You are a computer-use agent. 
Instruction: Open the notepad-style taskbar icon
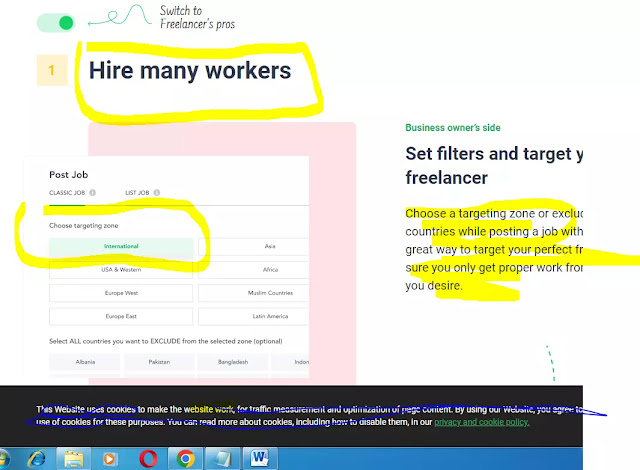point(223,459)
